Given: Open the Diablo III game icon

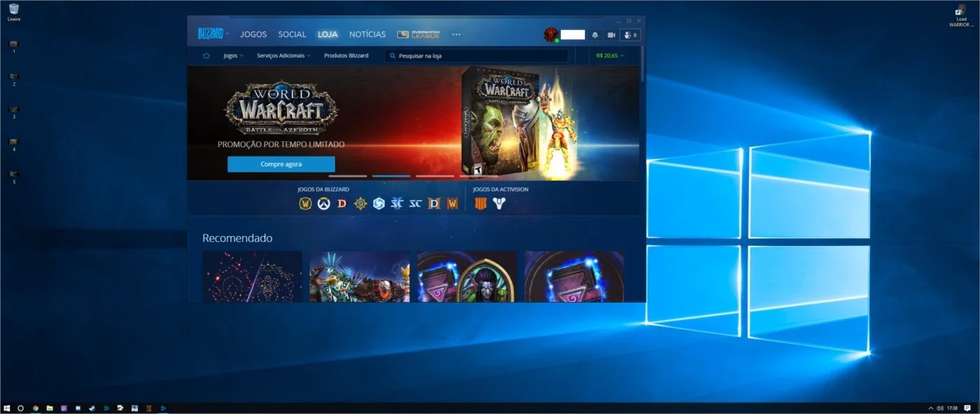Looking at the screenshot, I should (x=342, y=203).
